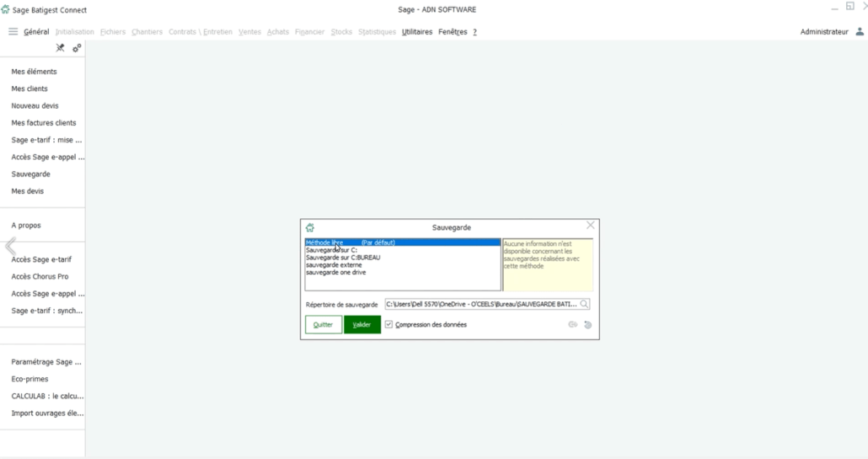Click the pin icon in sidebar
This screenshot has height=459, width=868.
click(60, 48)
